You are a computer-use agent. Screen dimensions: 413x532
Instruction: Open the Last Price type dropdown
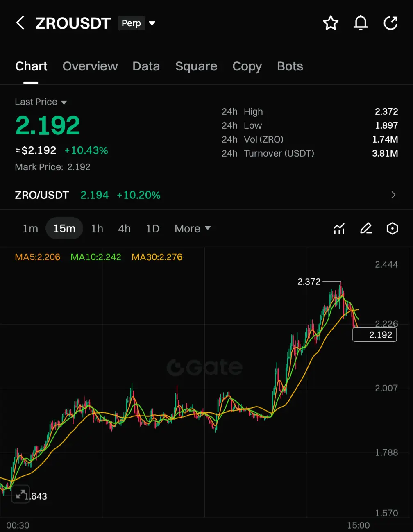pyautogui.click(x=64, y=102)
